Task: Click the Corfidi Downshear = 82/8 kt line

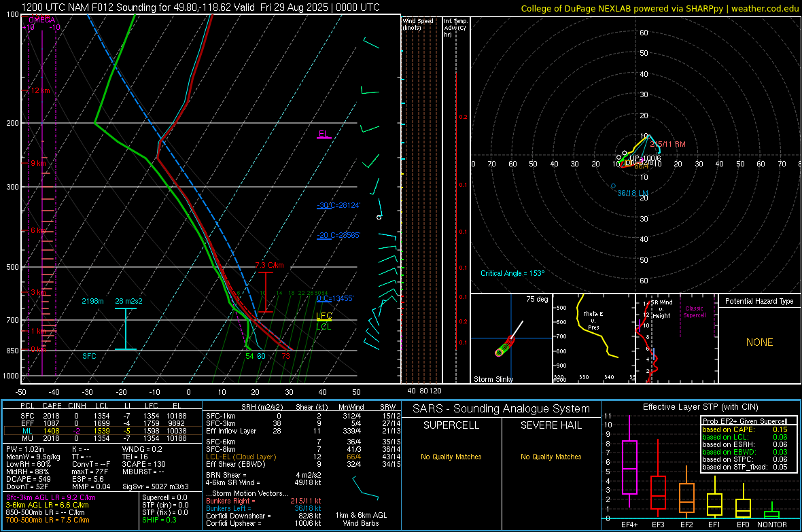Action: [263, 516]
